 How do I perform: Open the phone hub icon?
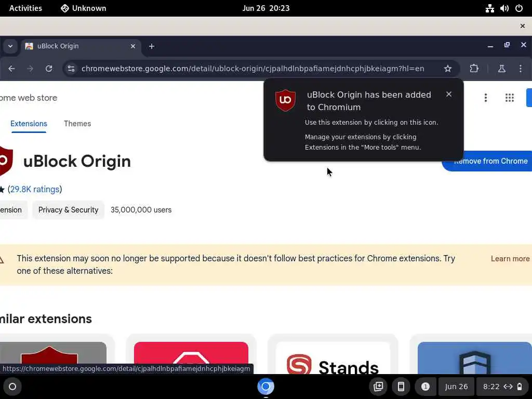(x=401, y=387)
